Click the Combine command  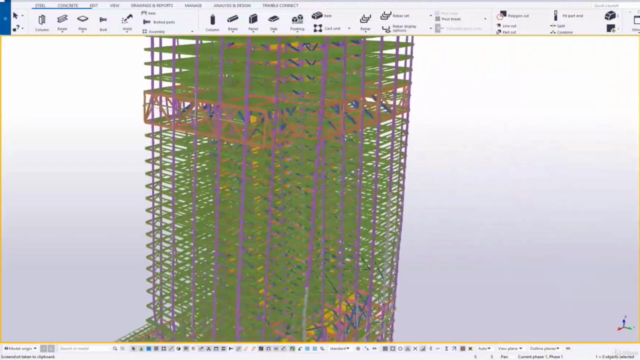562,32
